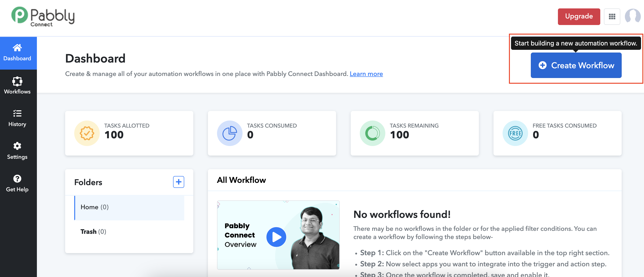Open the apps grid icon
This screenshot has width=644, height=277.
(612, 16)
